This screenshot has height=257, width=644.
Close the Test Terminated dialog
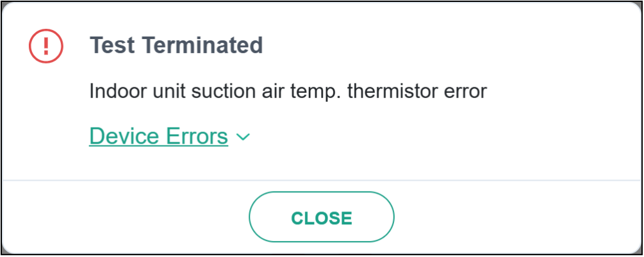point(321,218)
